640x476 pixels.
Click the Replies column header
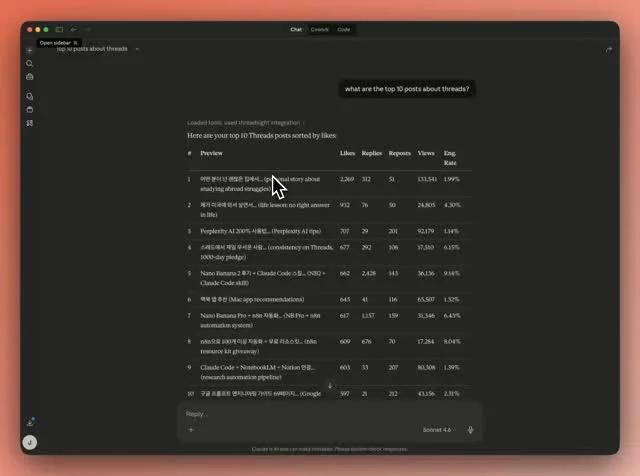tap(372, 153)
